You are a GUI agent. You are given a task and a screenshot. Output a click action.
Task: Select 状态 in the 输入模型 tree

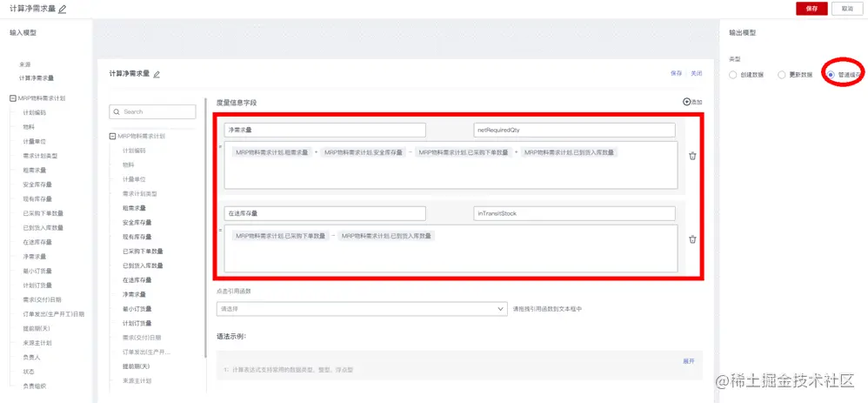pyautogui.click(x=28, y=372)
